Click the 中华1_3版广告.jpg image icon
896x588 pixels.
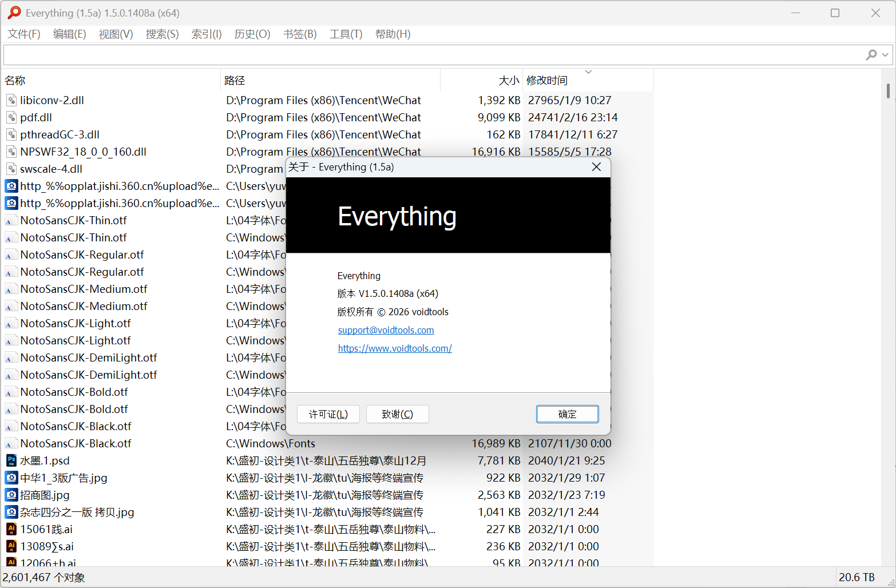pyautogui.click(x=11, y=478)
